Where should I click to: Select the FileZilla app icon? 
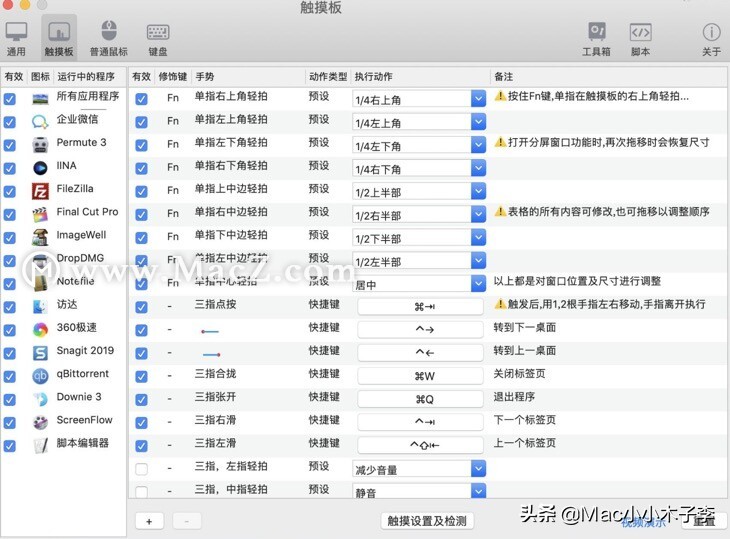click(x=40, y=191)
